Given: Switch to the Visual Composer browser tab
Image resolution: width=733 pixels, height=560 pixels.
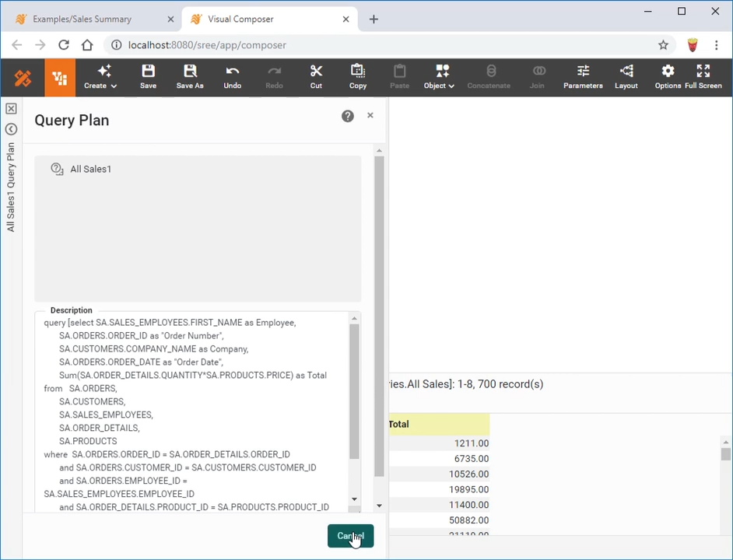Looking at the screenshot, I should coord(240,19).
